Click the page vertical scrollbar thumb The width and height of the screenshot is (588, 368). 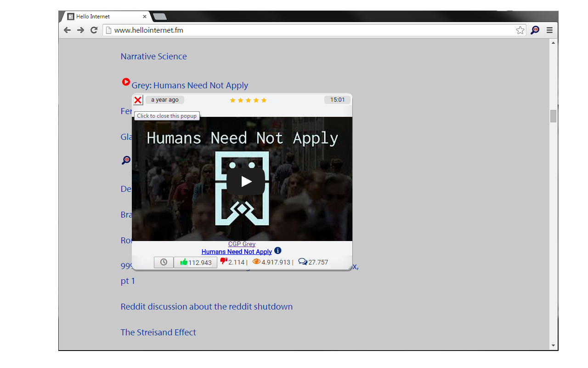[x=553, y=116]
